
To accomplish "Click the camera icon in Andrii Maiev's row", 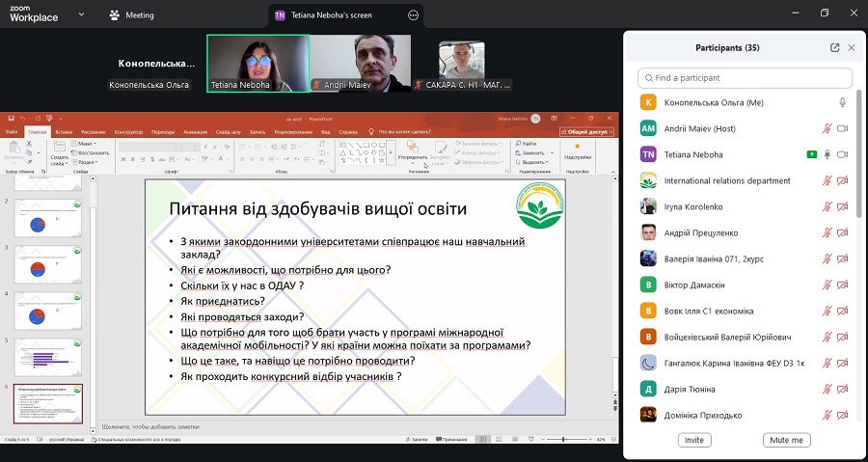I will (842, 128).
